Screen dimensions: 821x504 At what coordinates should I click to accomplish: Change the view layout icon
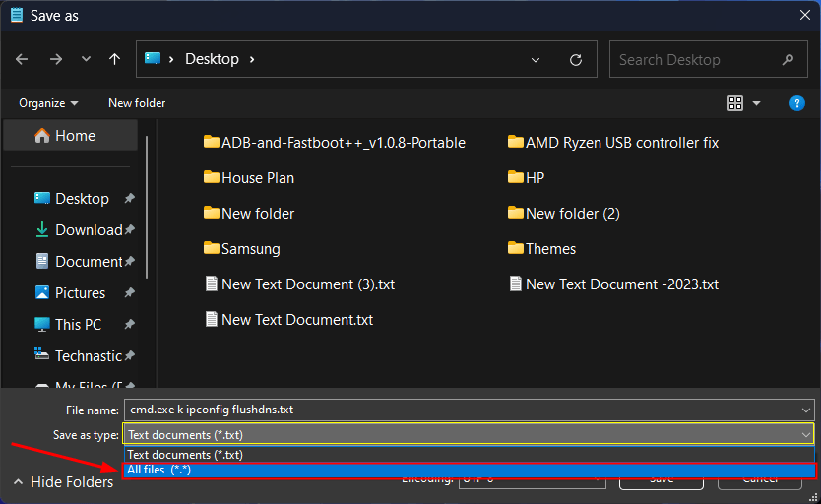[x=735, y=103]
